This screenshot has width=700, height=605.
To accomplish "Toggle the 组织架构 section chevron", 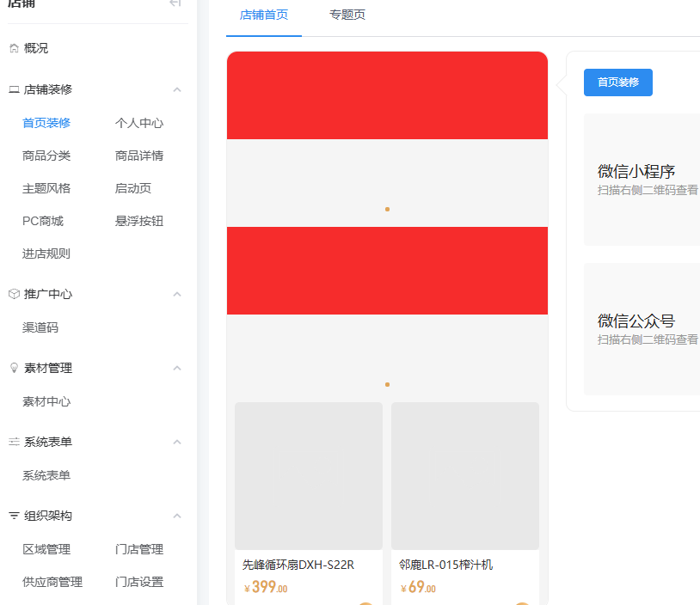I will click(x=177, y=516).
